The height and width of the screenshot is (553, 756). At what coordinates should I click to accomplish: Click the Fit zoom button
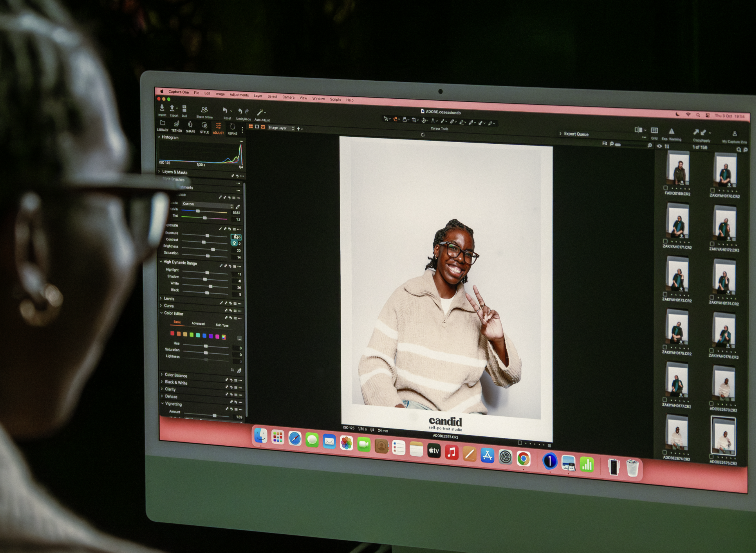[604, 143]
